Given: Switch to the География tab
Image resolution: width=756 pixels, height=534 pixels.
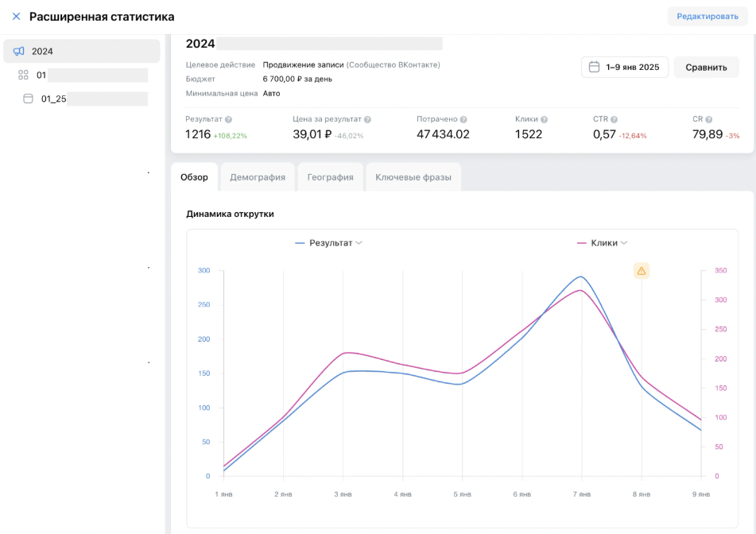Looking at the screenshot, I should click(330, 177).
